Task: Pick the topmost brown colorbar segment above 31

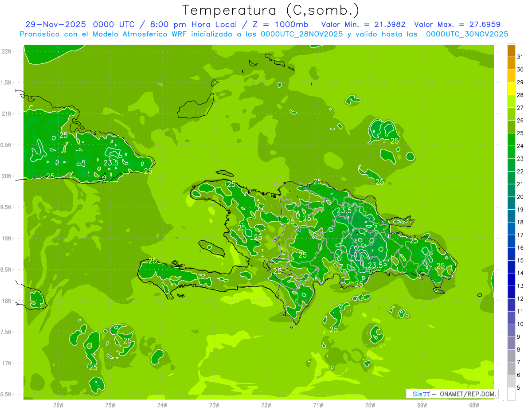Action: pos(511,51)
